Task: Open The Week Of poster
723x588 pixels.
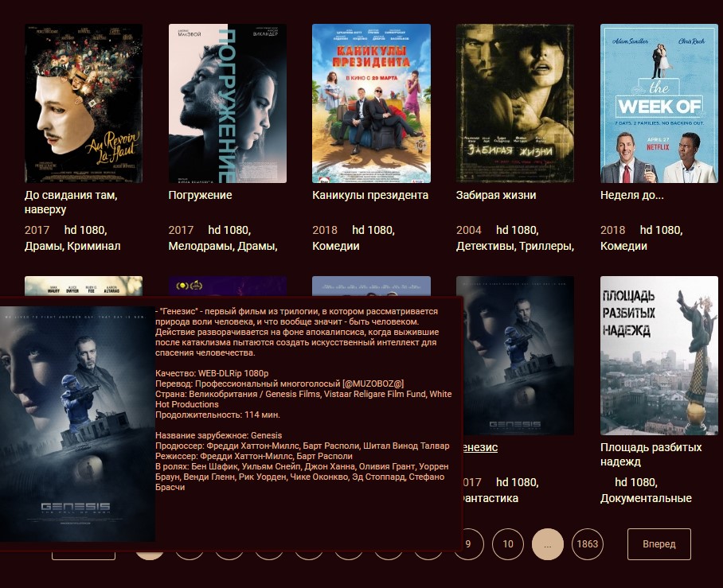Action: (x=659, y=103)
